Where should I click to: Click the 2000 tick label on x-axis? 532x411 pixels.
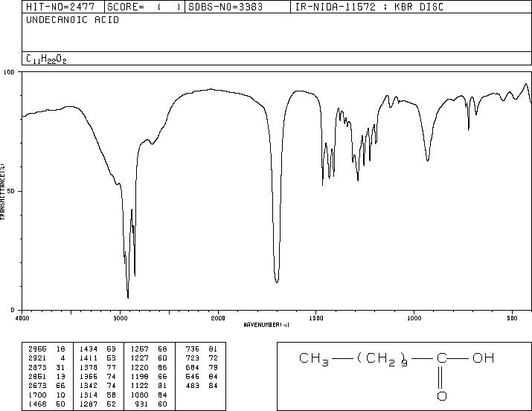[218, 318]
